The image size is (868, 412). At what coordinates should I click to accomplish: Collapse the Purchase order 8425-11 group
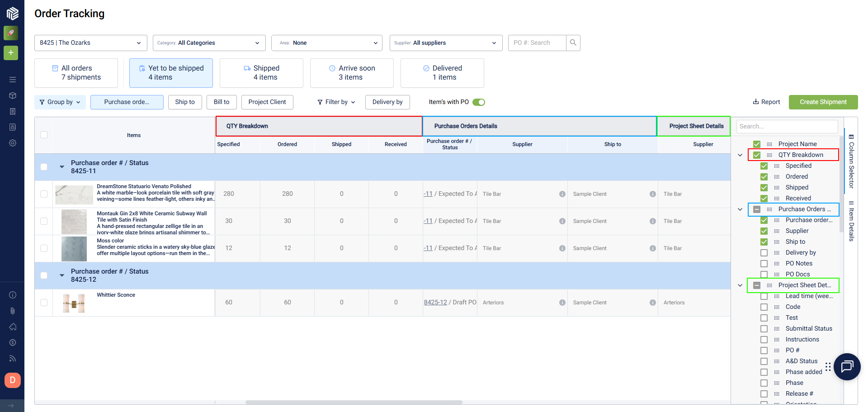coord(62,167)
